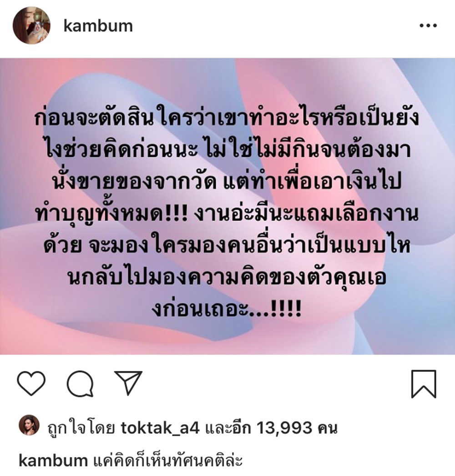Tap the image line starting นกลับไปมอง
Viewport: 455px width, 476px height.
click(227, 277)
